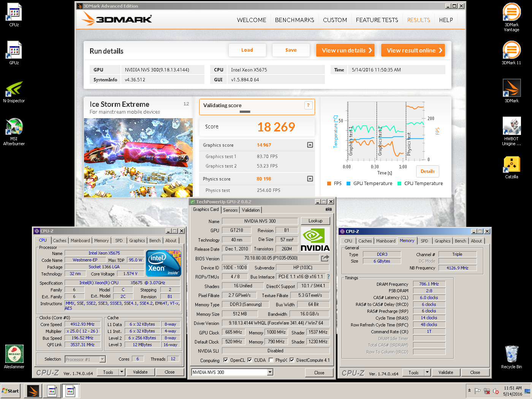The height and width of the screenshot is (399, 532).
Task: Open the BENCHMARKS tab in 3DMark
Action: 294,20
